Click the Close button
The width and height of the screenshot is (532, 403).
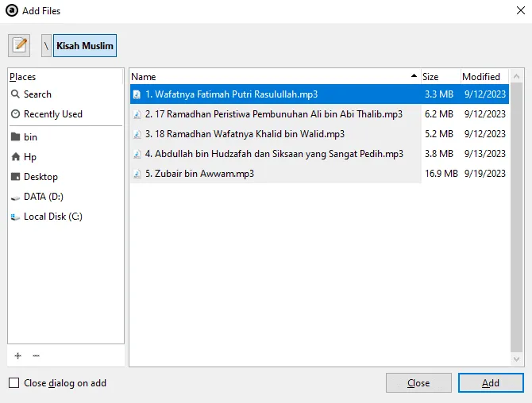coord(418,383)
